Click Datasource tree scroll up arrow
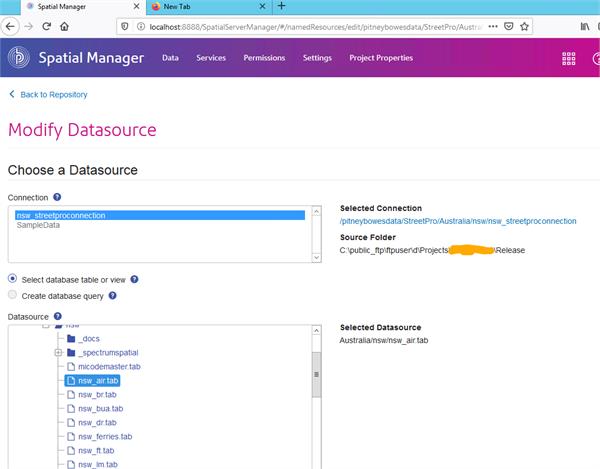Screen dimensions: 600x469 coord(316,331)
